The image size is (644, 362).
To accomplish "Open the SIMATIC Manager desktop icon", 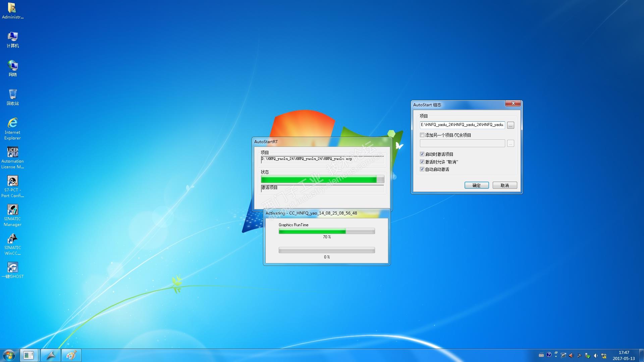I will point(12,210).
